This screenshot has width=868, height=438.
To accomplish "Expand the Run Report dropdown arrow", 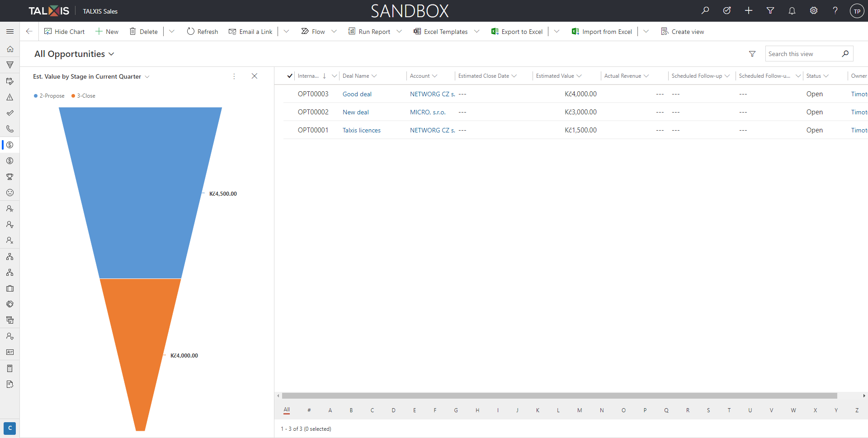I will pyautogui.click(x=399, y=31).
